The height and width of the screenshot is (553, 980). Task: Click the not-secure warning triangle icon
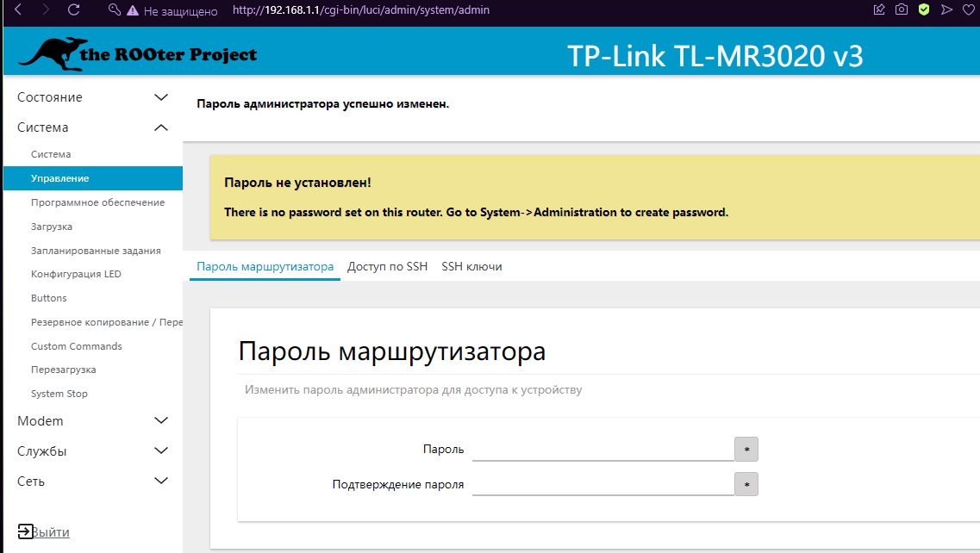click(x=133, y=10)
